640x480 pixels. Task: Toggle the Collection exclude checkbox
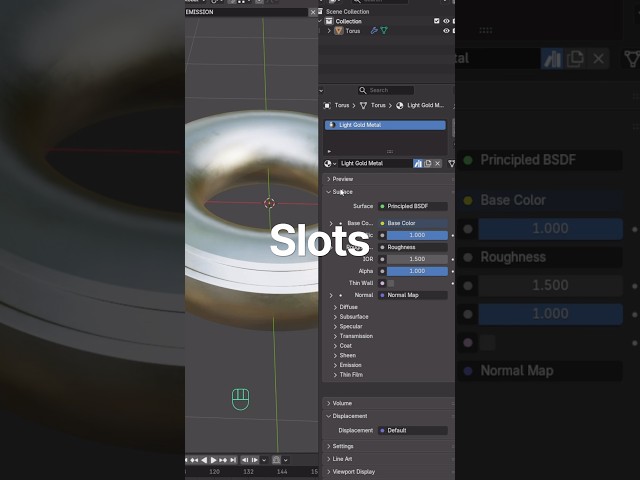[x=437, y=21]
